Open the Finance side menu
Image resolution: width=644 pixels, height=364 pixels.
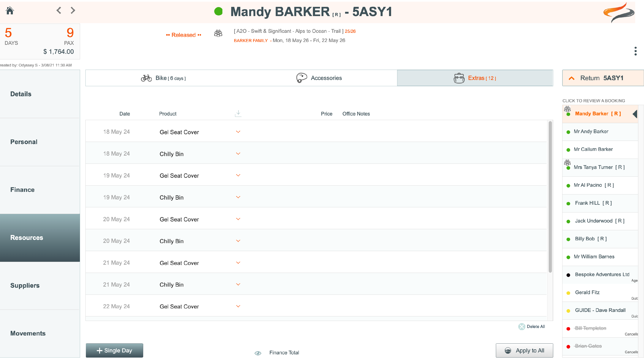tap(23, 190)
